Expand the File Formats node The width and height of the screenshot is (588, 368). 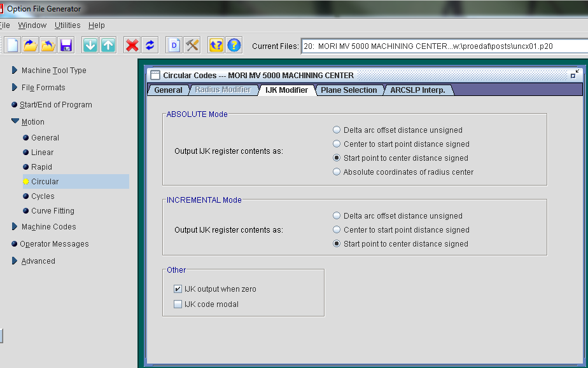tap(14, 87)
